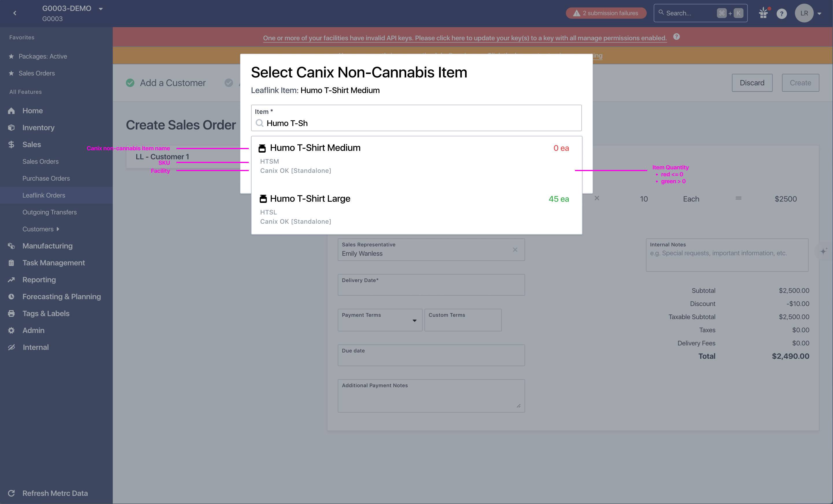Open Packages: Active favorite
The height and width of the screenshot is (504, 833).
43,56
